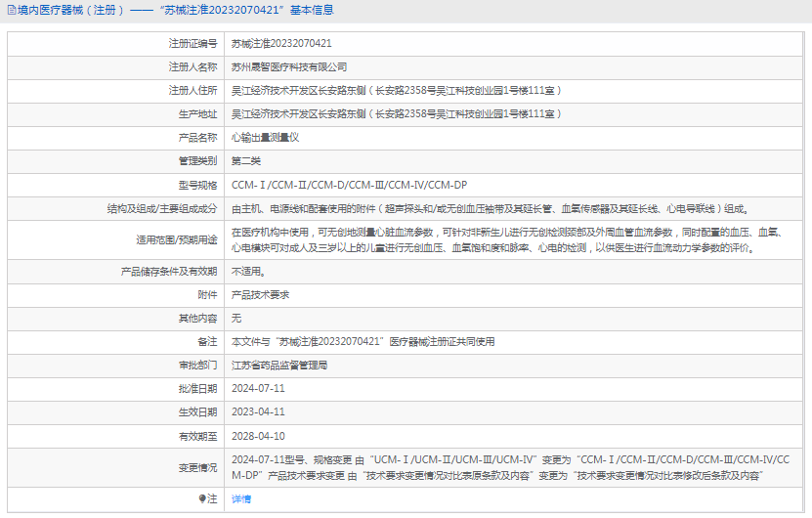Click the 适用范围/预期用途 description text
Viewport: 812px width, 518px height.
pos(507,239)
